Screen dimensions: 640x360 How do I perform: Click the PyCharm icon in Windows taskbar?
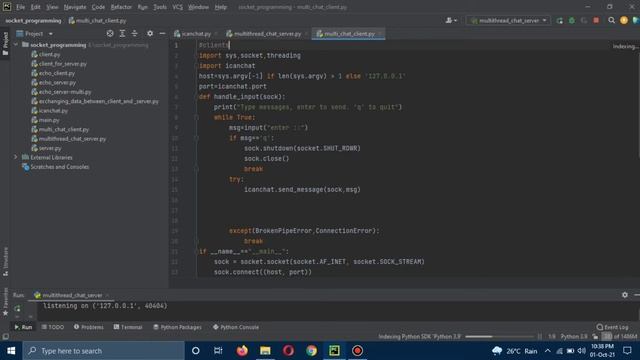[x=334, y=351]
